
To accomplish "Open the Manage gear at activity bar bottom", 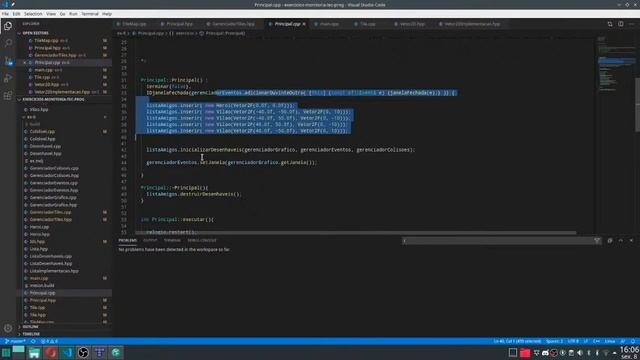I will [8, 328].
